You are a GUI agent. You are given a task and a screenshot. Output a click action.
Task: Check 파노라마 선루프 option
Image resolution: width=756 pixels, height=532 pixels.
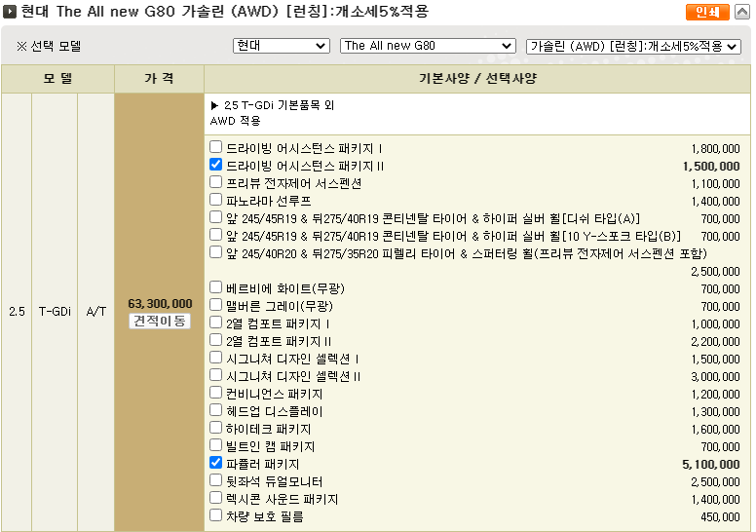coord(215,199)
